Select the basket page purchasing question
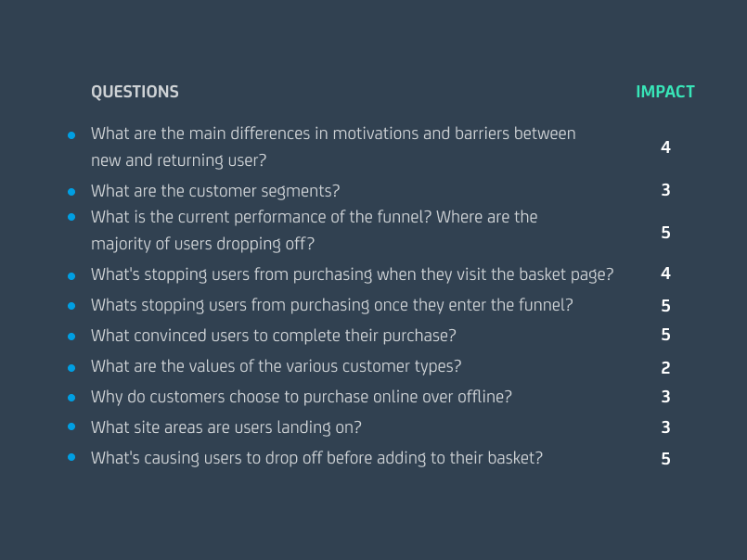The height and width of the screenshot is (560, 747). [x=352, y=274]
